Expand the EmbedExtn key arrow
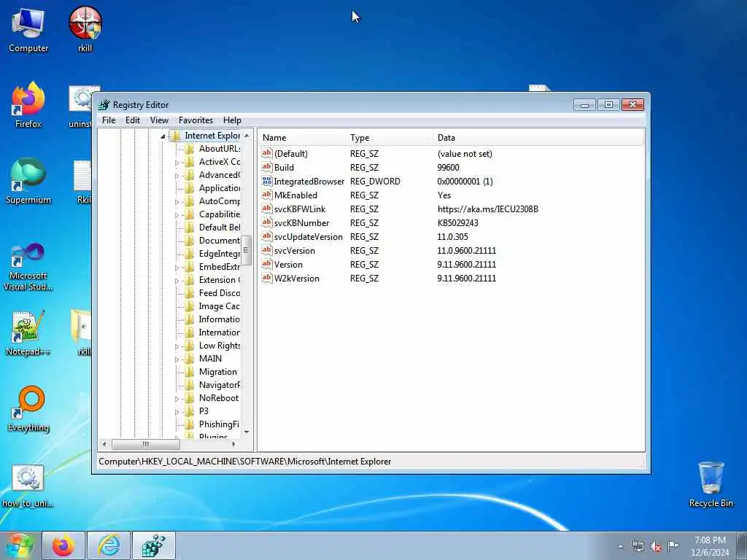Viewport: 747px width, 560px height. pos(177,268)
